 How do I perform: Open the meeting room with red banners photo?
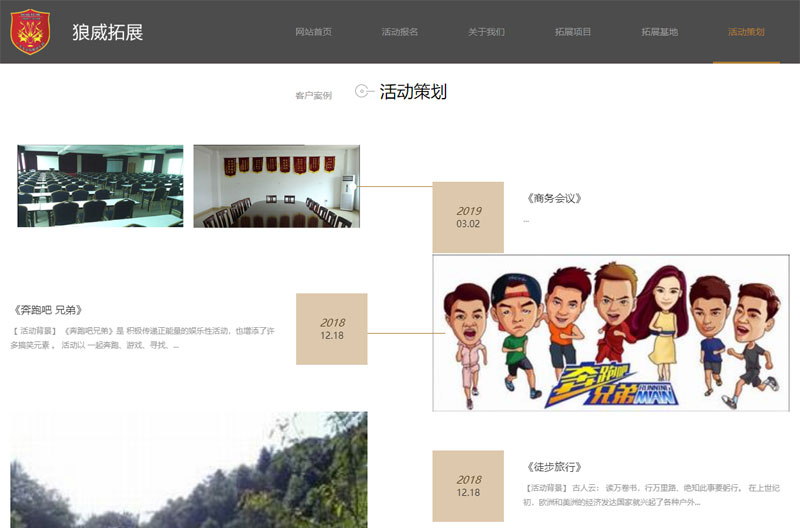(277, 186)
